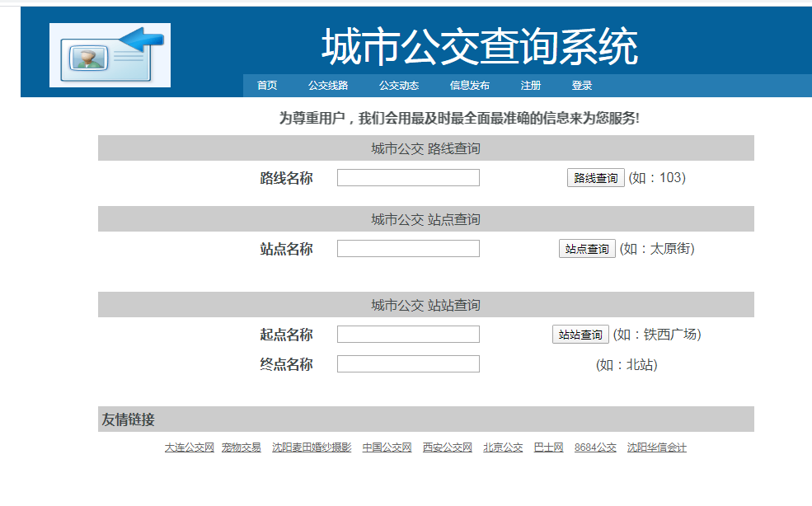Click the 城市公交查询系统 title text
The width and height of the screenshot is (812, 506).
tap(480, 47)
